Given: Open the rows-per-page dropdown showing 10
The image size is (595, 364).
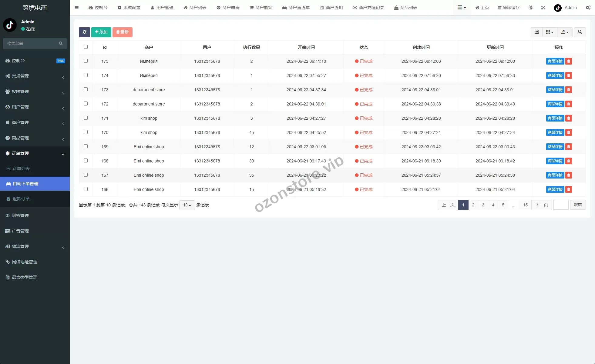Looking at the screenshot, I should (x=187, y=205).
